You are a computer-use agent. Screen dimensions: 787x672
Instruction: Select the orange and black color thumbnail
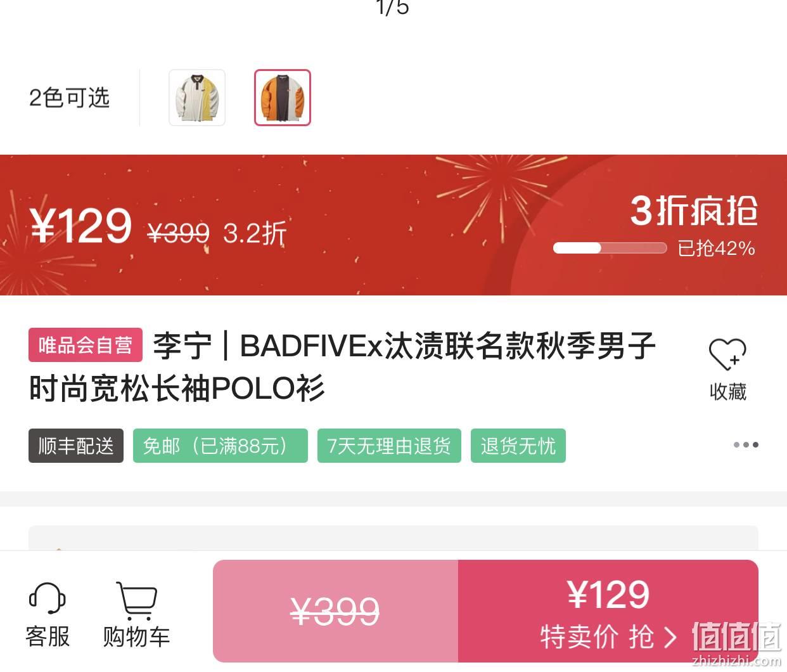pos(283,98)
